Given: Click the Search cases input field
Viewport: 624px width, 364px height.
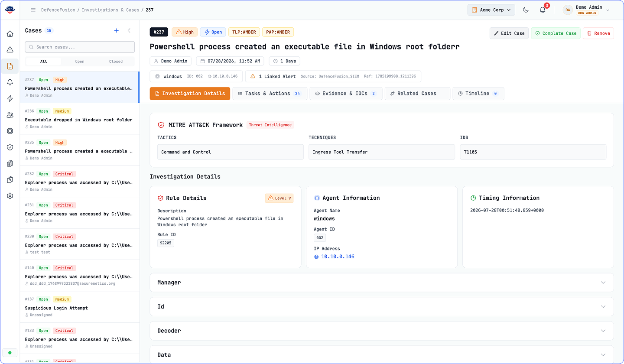Looking at the screenshot, I should [80, 47].
